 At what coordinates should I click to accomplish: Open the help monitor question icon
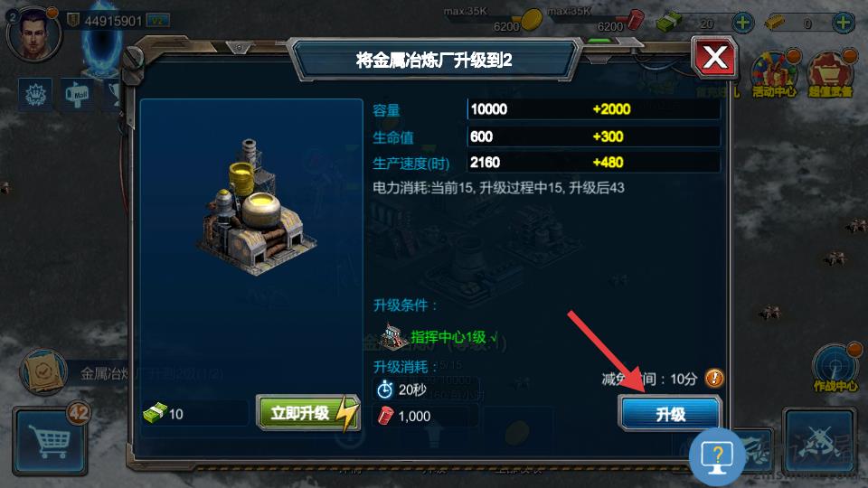click(717, 457)
